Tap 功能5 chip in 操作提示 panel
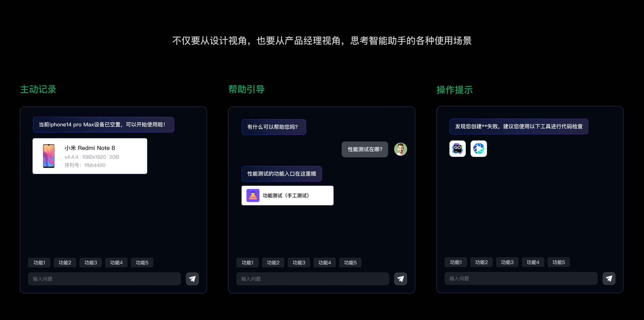644x320 pixels. (x=559, y=262)
